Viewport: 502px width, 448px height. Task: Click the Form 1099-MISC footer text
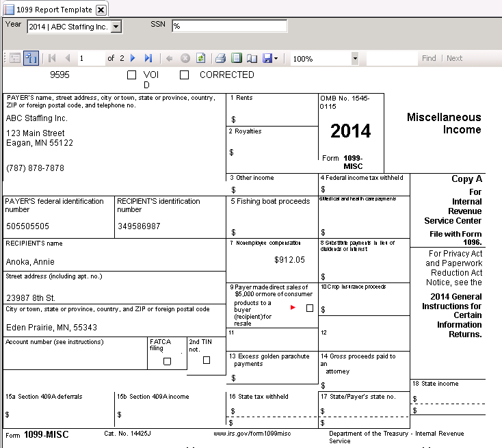37,434
